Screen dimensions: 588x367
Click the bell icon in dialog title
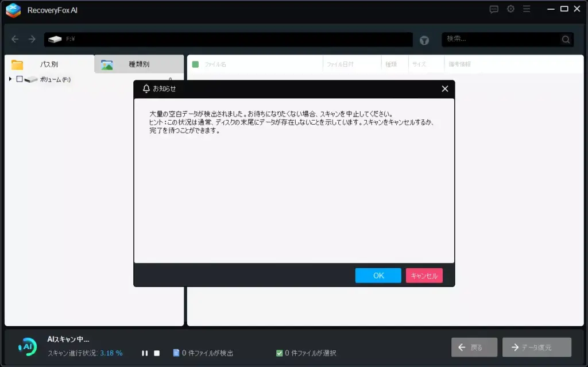(146, 88)
